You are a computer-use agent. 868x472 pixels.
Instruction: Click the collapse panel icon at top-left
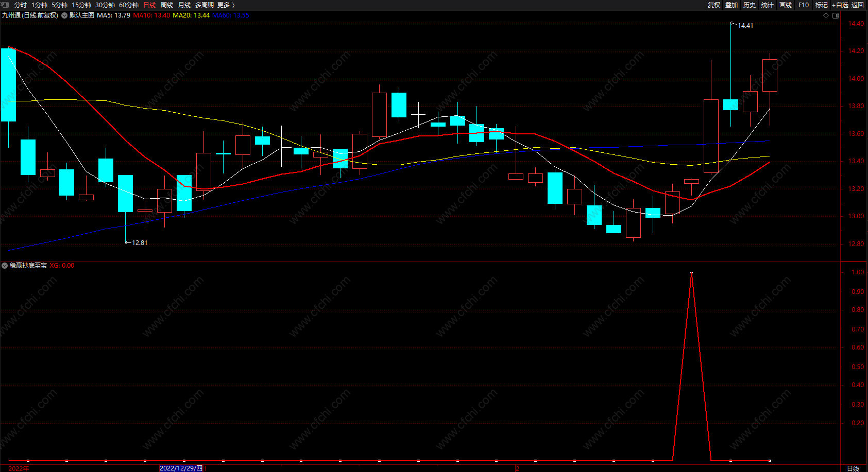point(5,5)
